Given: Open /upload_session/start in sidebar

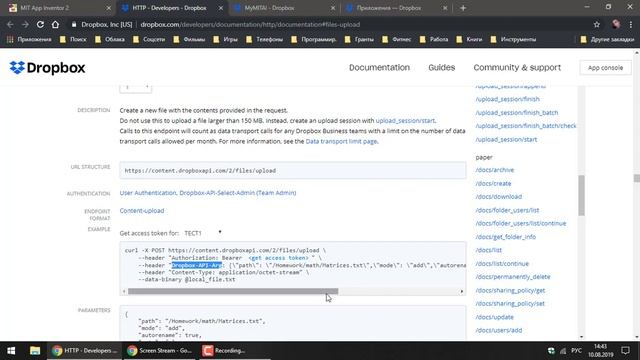Looking at the screenshot, I should [506, 140].
